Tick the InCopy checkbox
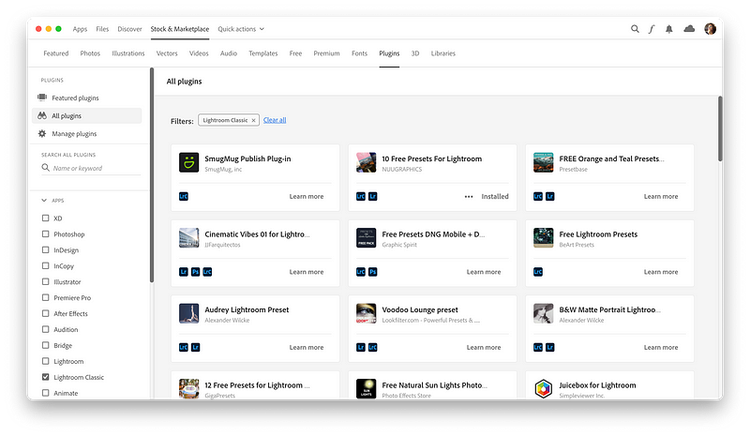The image size is (750, 436). [x=45, y=266]
